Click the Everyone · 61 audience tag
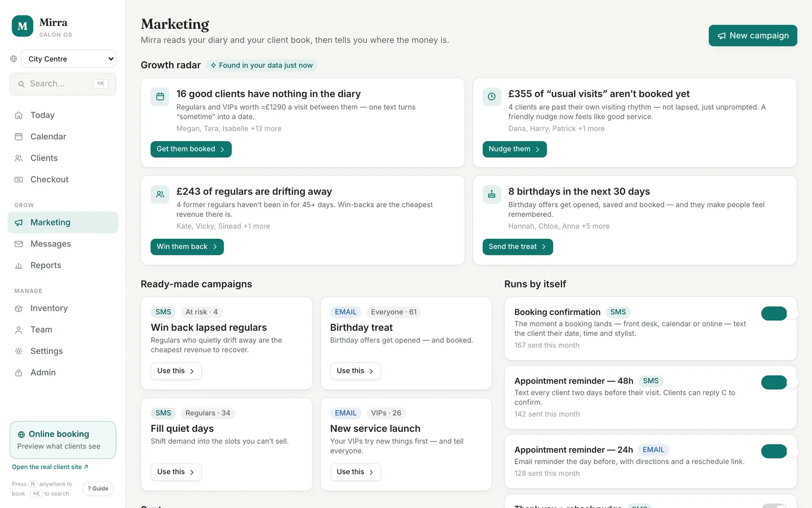This screenshot has height=508, width=812. tap(394, 312)
